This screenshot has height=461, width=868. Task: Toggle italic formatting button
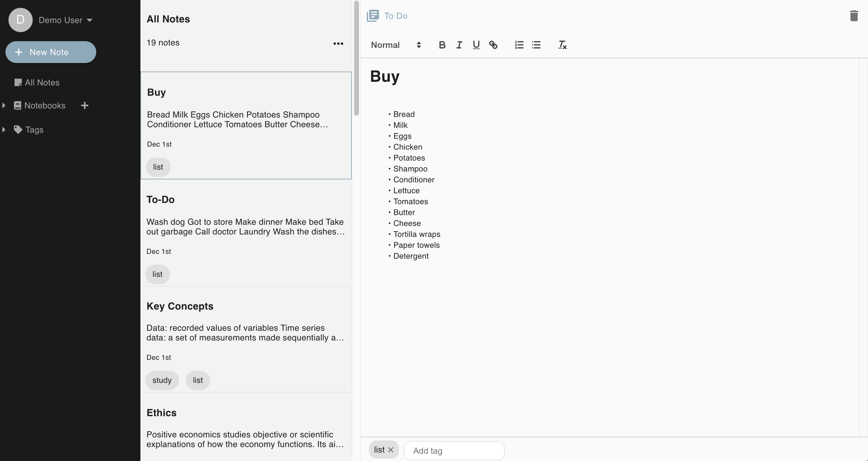point(459,45)
